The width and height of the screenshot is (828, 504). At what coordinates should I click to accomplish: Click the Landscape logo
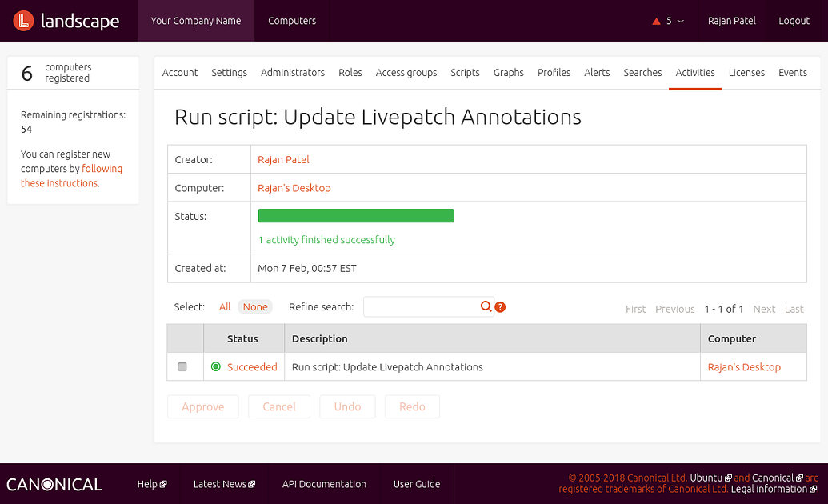pyautogui.click(x=68, y=21)
